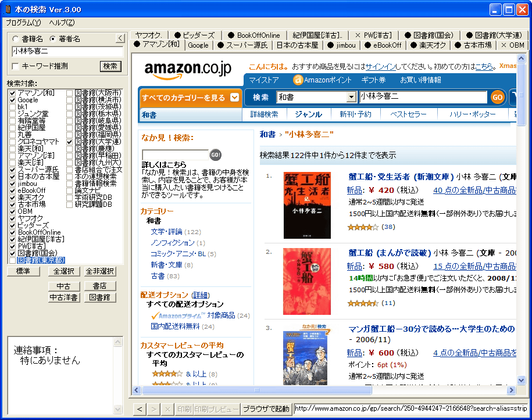Click the author search text field
This screenshot has height=420, width=532.
click(67, 52)
